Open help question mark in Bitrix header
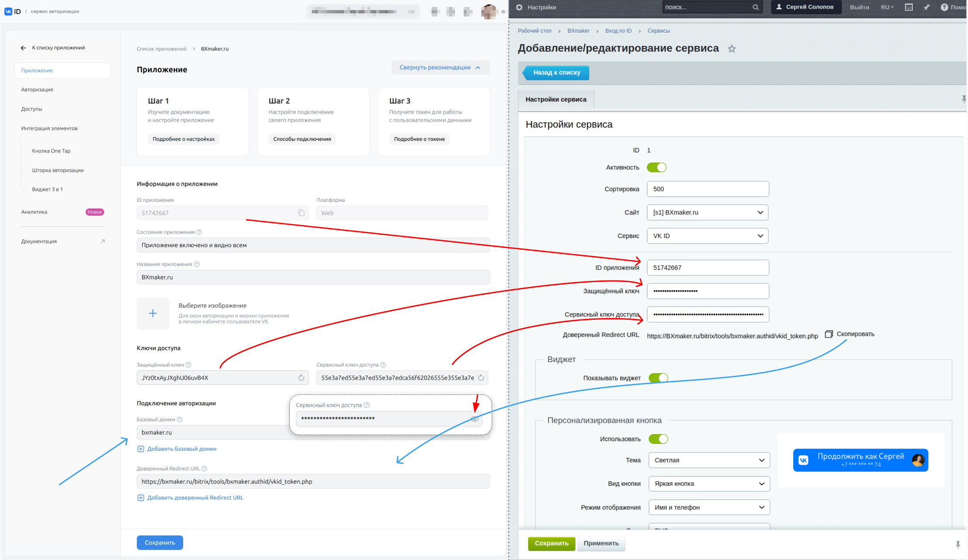This screenshot has height=560, width=968. 944,7
